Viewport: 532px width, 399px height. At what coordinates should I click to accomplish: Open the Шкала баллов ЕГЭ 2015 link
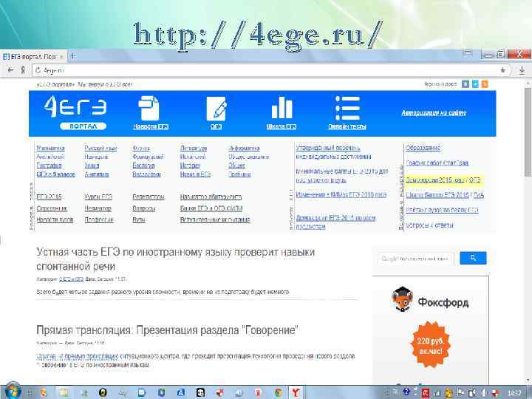click(437, 195)
